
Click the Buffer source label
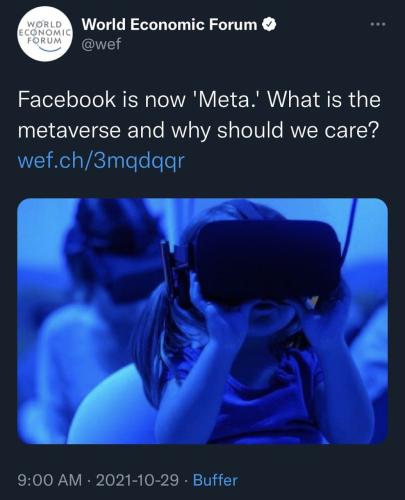click(x=216, y=480)
